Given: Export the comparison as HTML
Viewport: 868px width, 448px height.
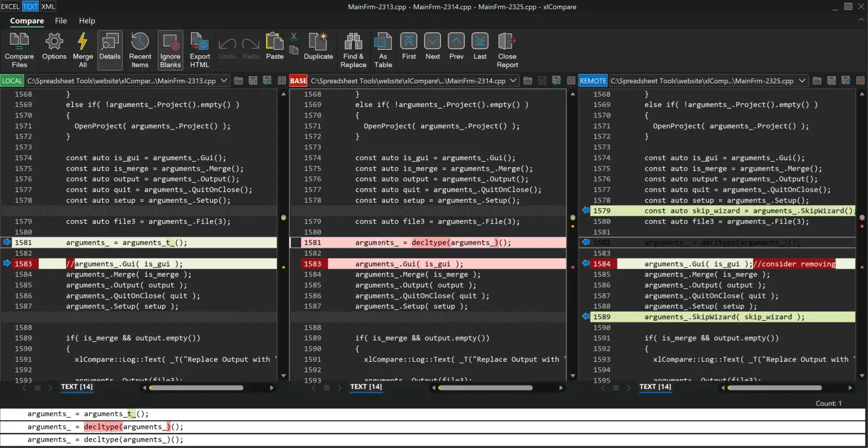Looking at the screenshot, I should pyautogui.click(x=199, y=49).
